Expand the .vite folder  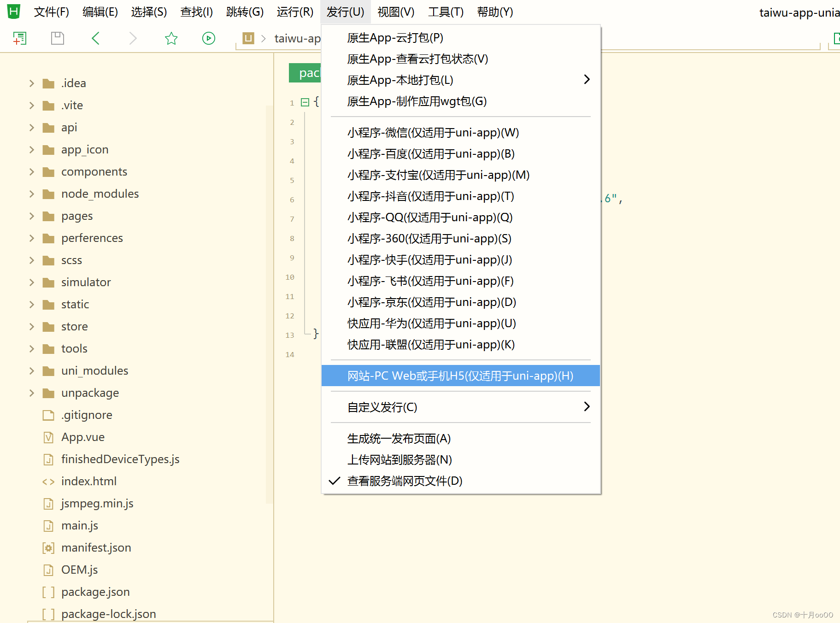click(32, 106)
